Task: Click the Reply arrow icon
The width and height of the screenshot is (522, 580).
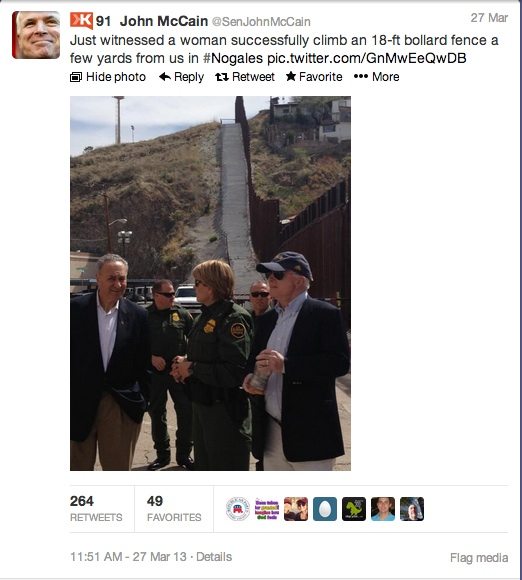Action: 165,77
